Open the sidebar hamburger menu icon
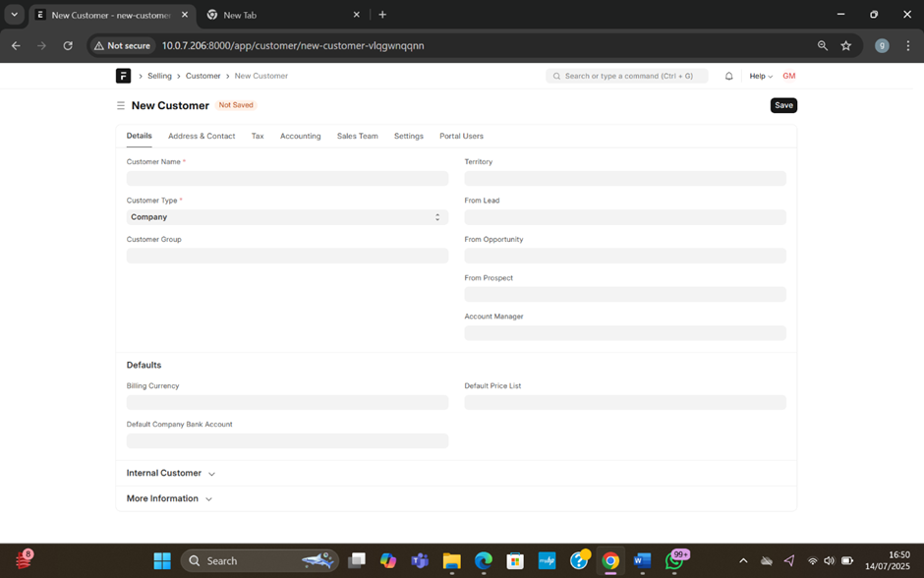 pyautogui.click(x=121, y=105)
